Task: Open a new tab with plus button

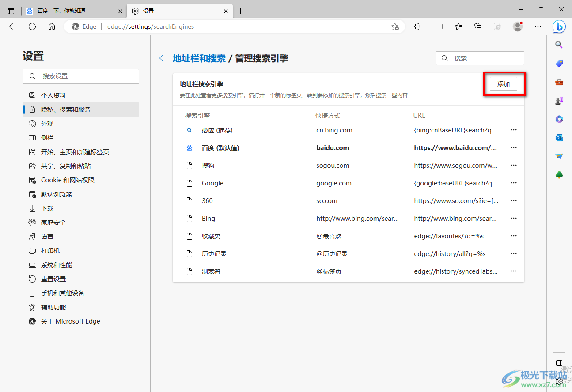Action: [240, 11]
